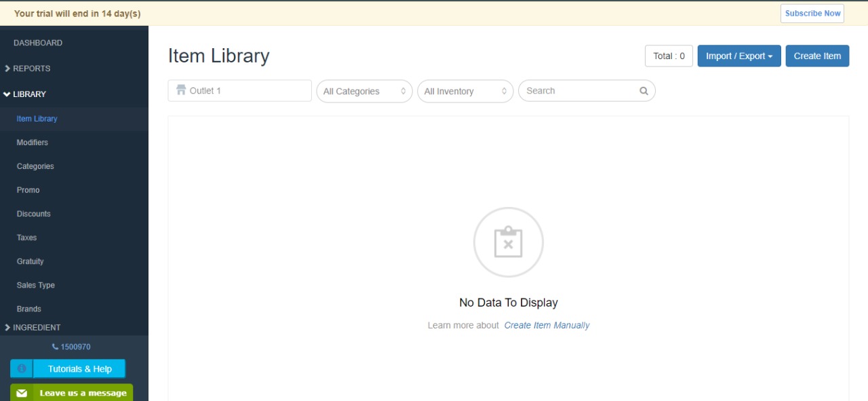The height and width of the screenshot is (401, 868).
Task: Click the Total : 0 button
Action: [x=669, y=56]
